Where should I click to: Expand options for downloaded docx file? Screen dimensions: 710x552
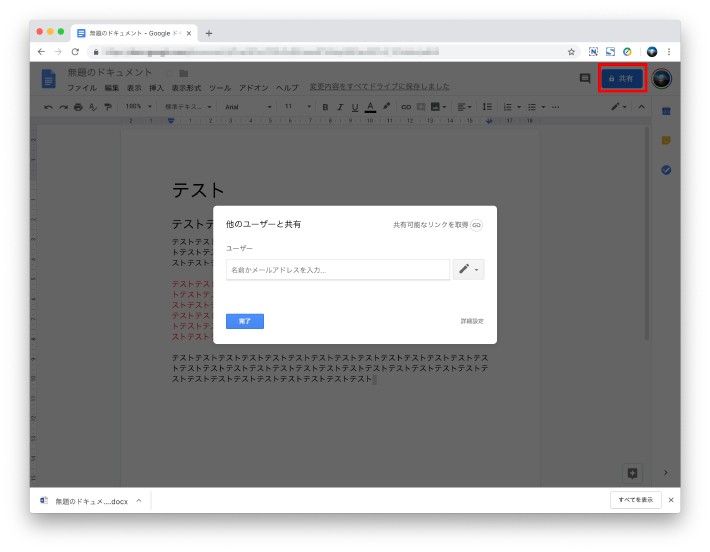click(139, 501)
